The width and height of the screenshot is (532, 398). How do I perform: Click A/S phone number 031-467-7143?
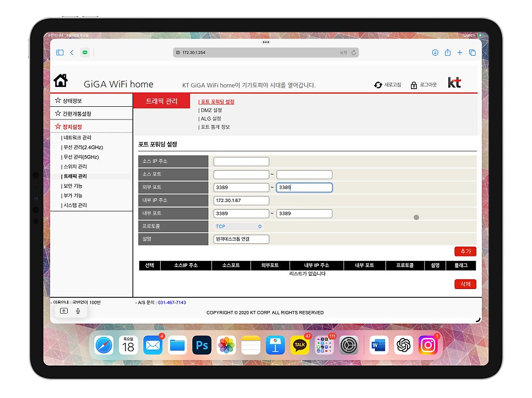[172, 303]
